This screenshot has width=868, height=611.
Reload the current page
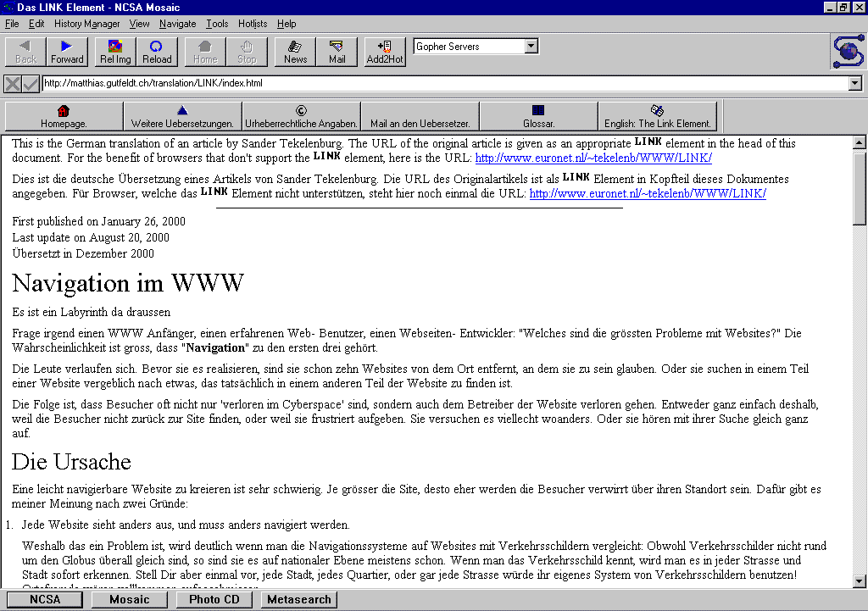(157, 52)
